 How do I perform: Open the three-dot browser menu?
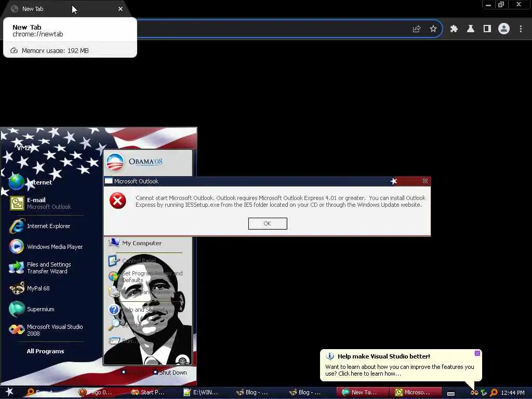pyautogui.click(x=521, y=29)
